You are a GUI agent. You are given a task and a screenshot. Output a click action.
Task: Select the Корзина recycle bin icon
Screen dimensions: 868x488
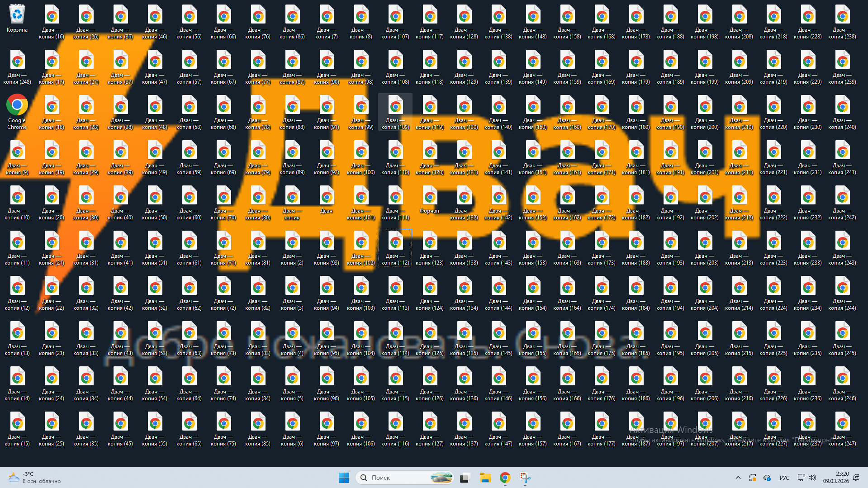click(17, 19)
